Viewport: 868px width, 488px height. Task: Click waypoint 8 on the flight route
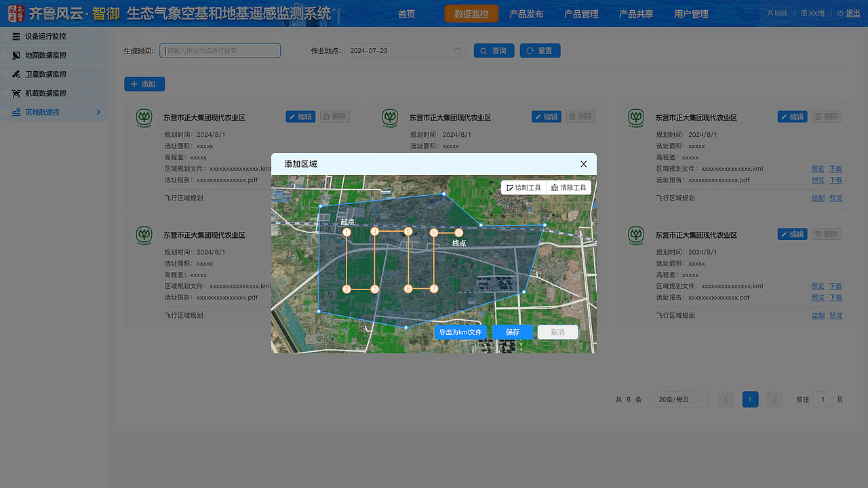(434, 233)
